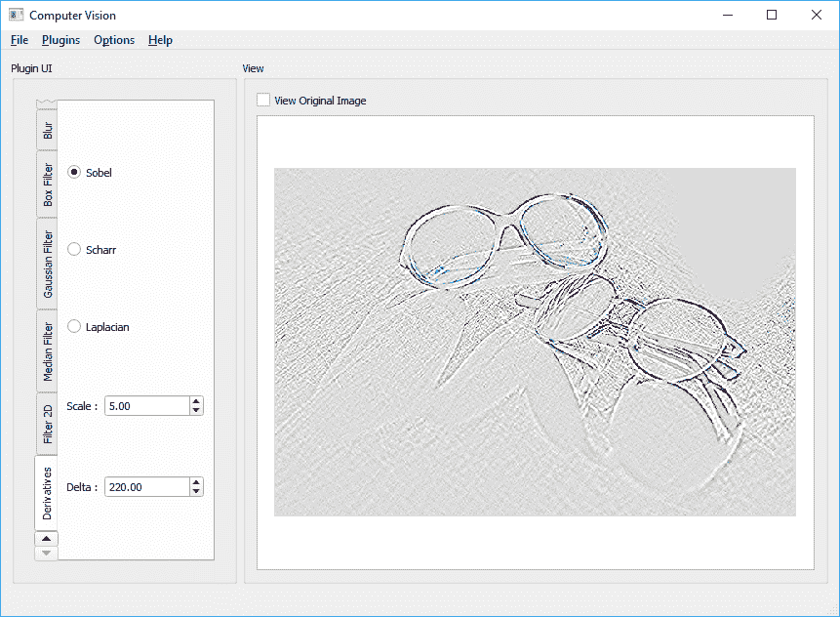Image resolution: width=840 pixels, height=617 pixels.
Task: Increase Delta value with up arrow
Action: coord(196,481)
